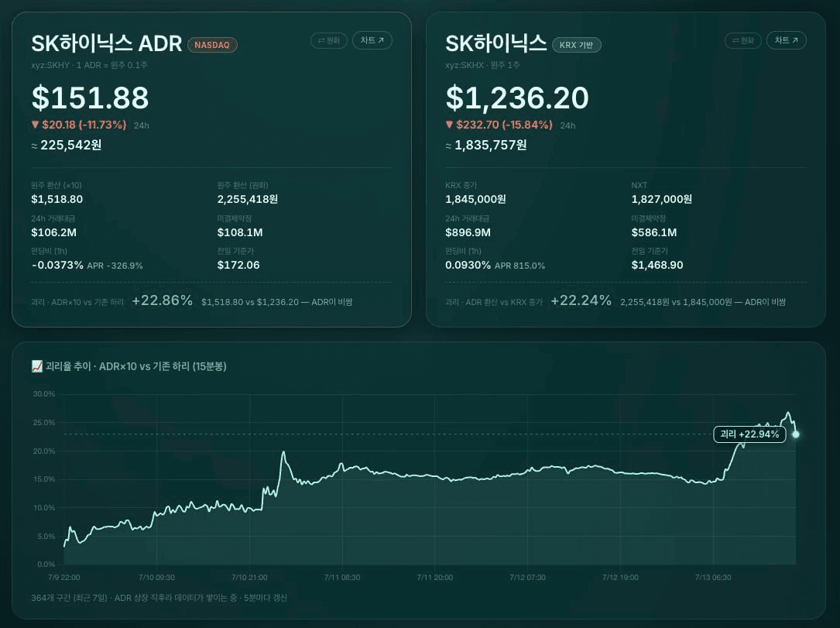
Task: Click the +22.24% ADR 환산 divergence value
Action: pos(581,300)
